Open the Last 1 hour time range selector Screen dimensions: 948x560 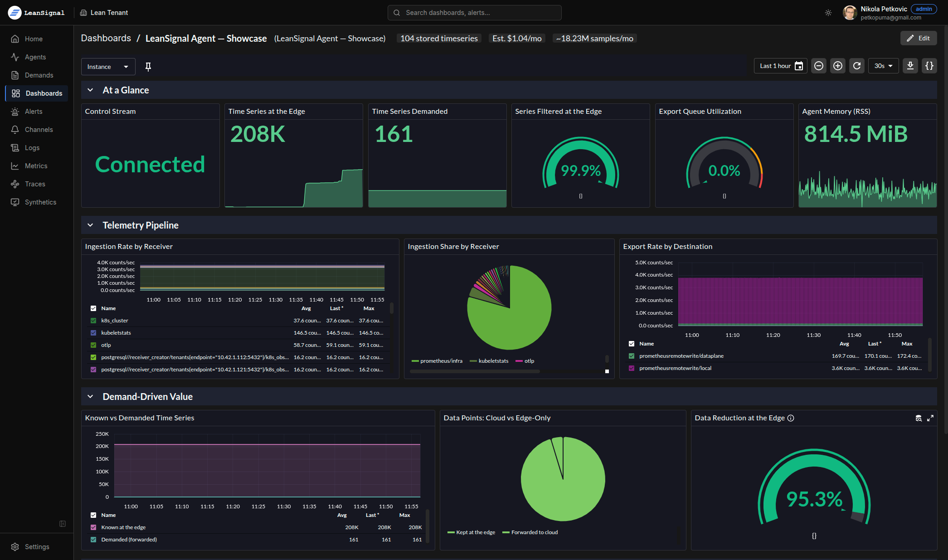780,66
